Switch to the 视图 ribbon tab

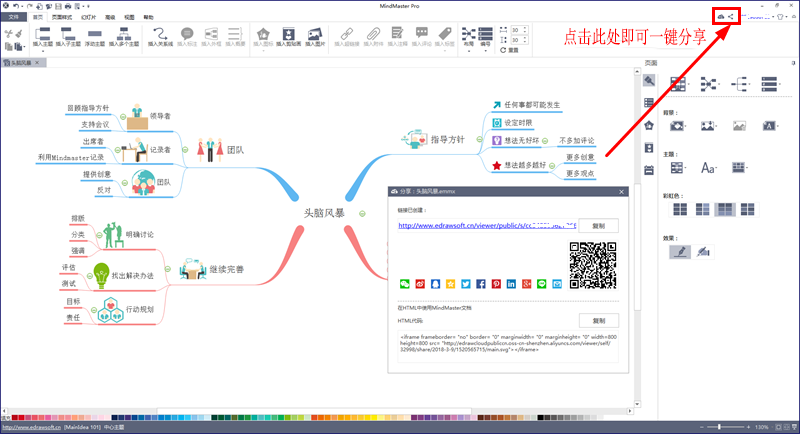(x=130, y=17)
